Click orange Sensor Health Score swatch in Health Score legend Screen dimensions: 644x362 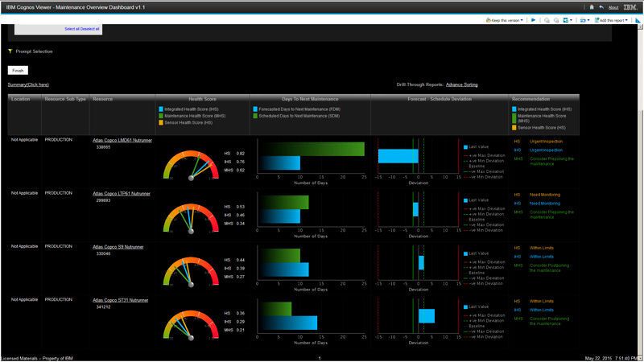click(x=161, y=122)
